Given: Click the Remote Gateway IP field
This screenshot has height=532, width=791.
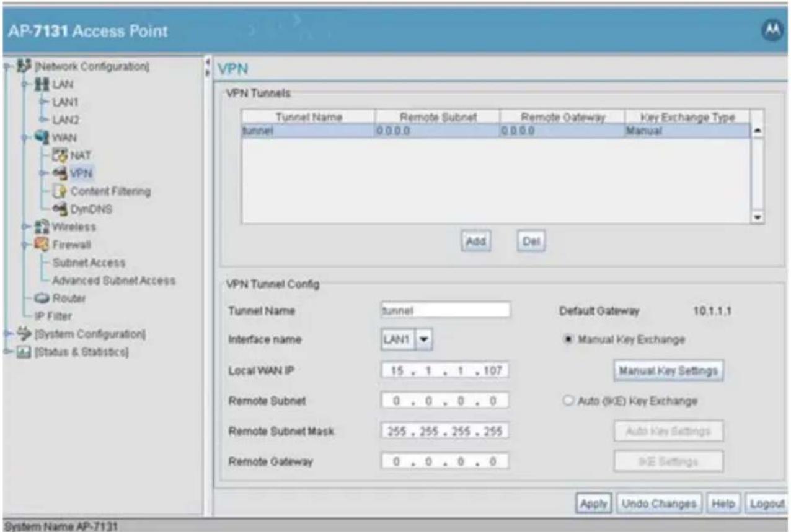Looking at the screenshot, I should click(445, 461).
